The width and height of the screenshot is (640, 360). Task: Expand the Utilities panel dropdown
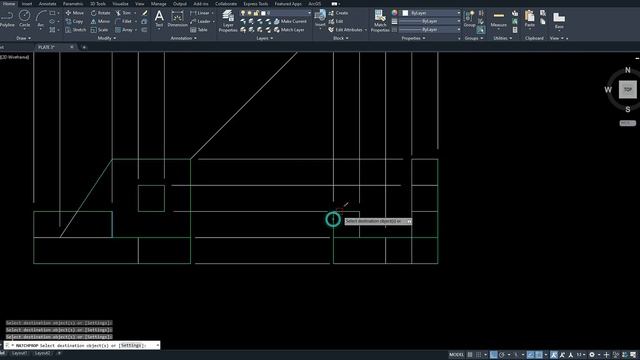pos(503,38)
